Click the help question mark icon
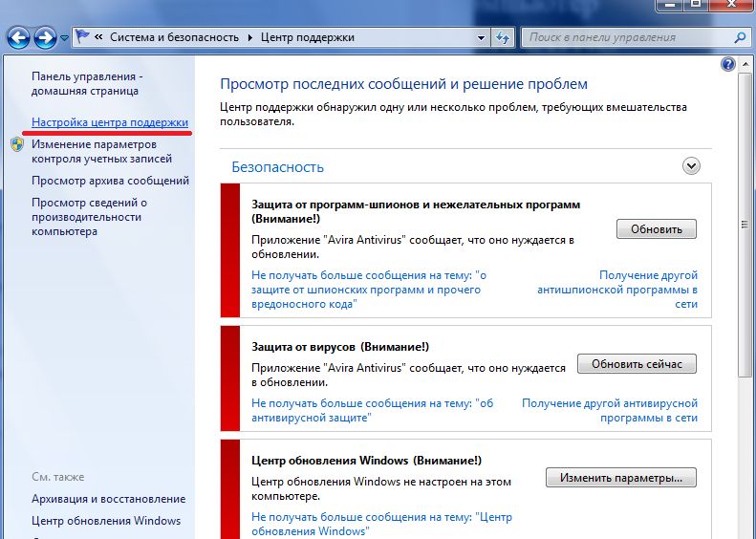 tap(728, 64)
